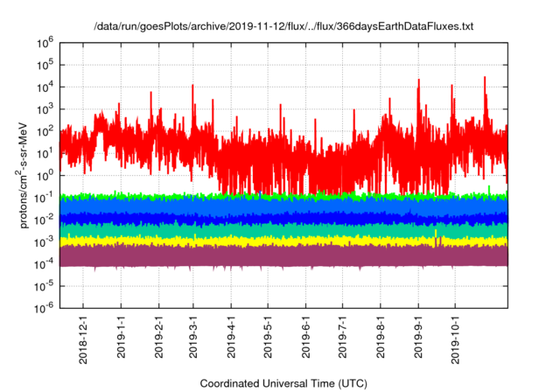Click the y-axis label 'protons/cm²-s-sr-MeV'
The width and height of the screenshot is (560, 392).
(x=22, y=175)
